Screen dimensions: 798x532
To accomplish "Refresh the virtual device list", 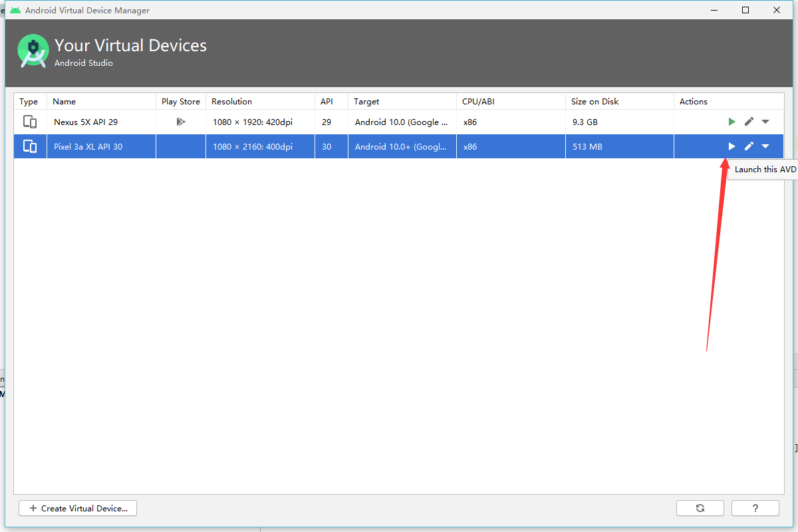I will point(700,508).
